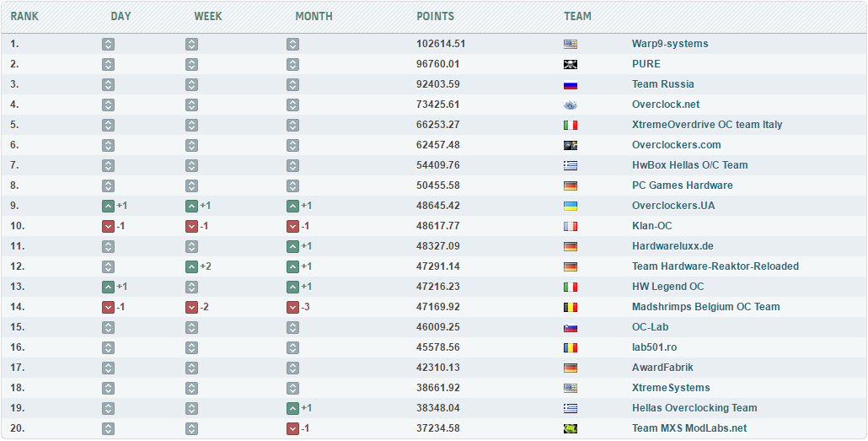Click the red month arrow for Madshrimps Belgium
This screenshot has width=868, height=441.
pyautogui.click(x=292, y=307)
